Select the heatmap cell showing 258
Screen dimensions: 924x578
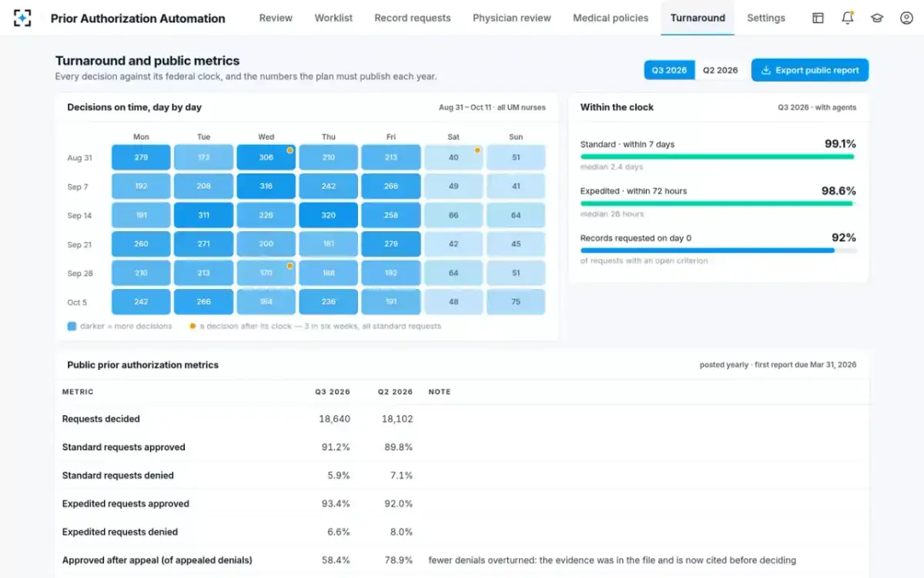(391, 215)
